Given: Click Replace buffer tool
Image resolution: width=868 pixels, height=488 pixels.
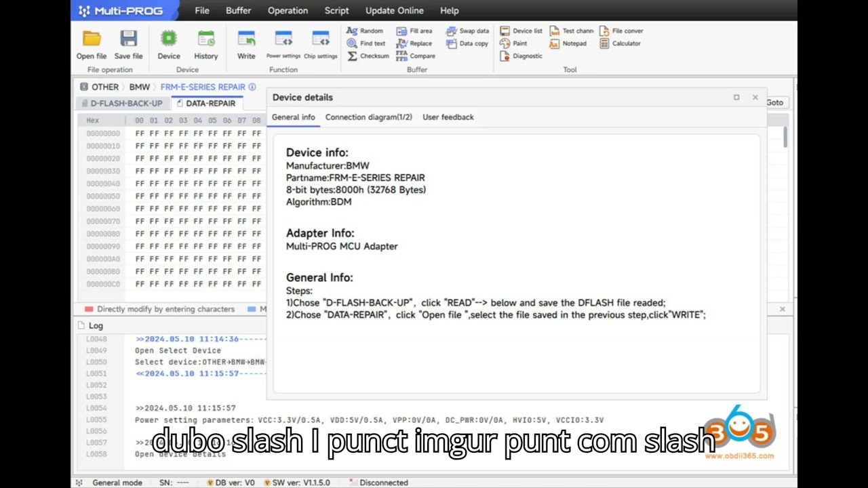Looking at the screenshot, I should 414,43.
